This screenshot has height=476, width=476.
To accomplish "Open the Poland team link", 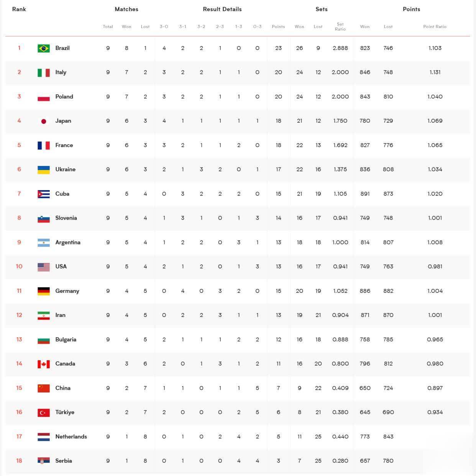I will tap(64, 97).
